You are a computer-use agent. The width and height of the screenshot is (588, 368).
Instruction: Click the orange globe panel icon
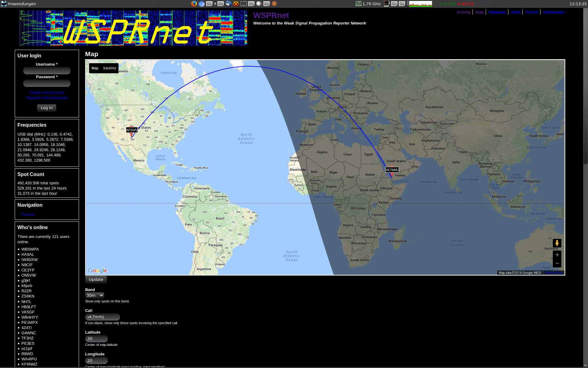tap(274, 4)
